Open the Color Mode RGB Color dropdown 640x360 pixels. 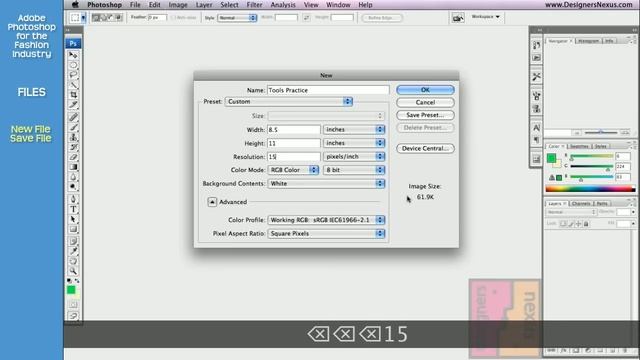tap(293, 170)
